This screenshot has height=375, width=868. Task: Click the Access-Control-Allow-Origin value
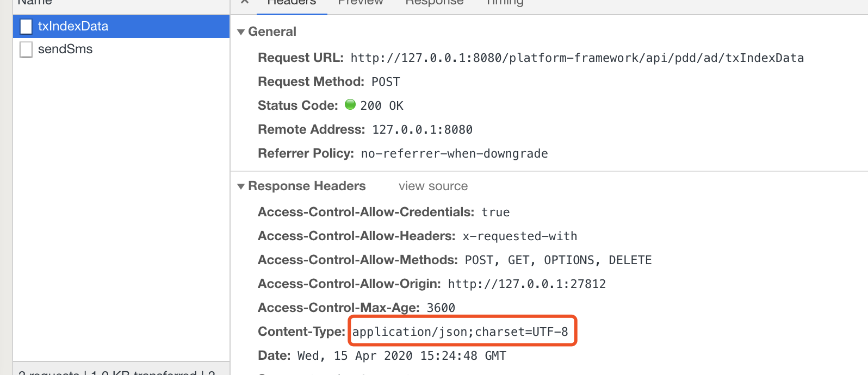[526, 284]
